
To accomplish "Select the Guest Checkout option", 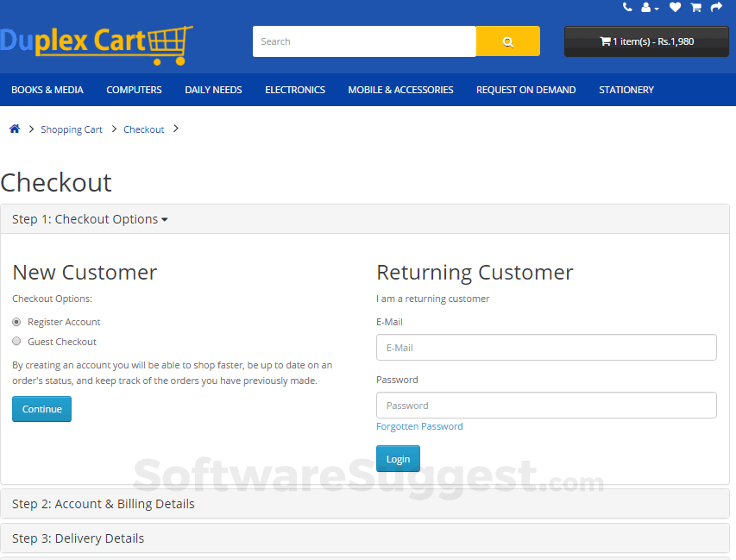I will click(x=16, y=341).
